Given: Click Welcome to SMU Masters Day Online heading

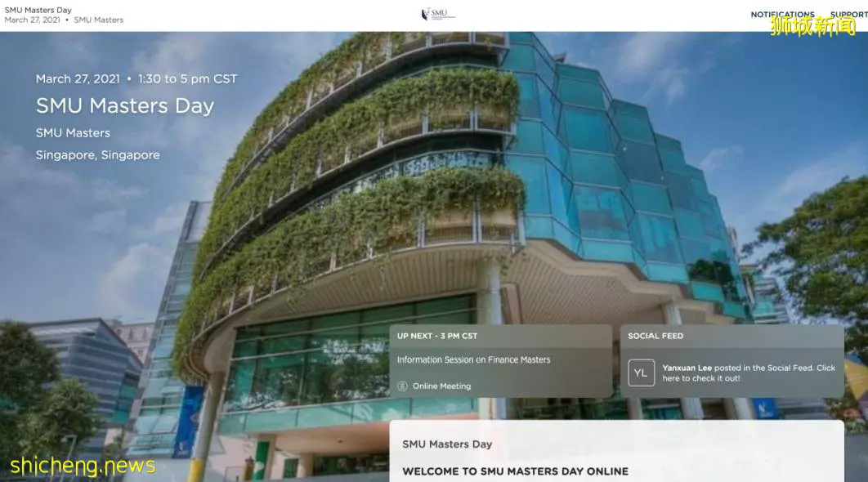Looking at the screenshot, I should tap(516, 471).
